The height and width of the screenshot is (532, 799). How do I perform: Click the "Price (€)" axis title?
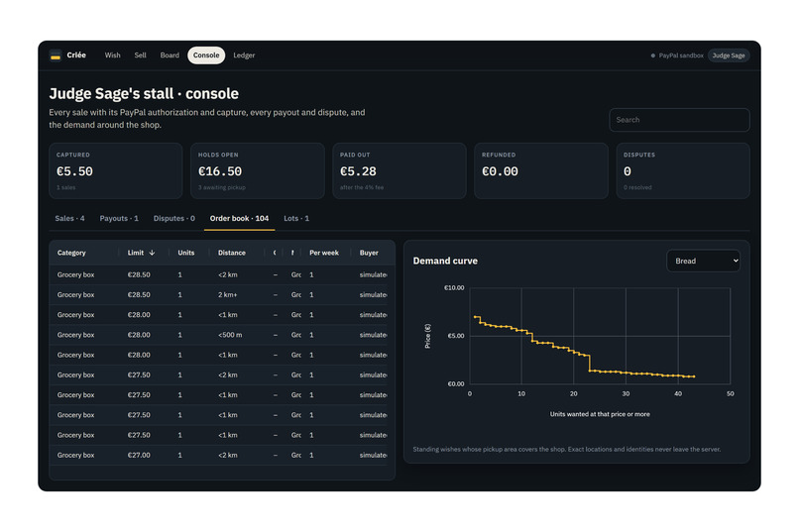(x=427, y=336)
